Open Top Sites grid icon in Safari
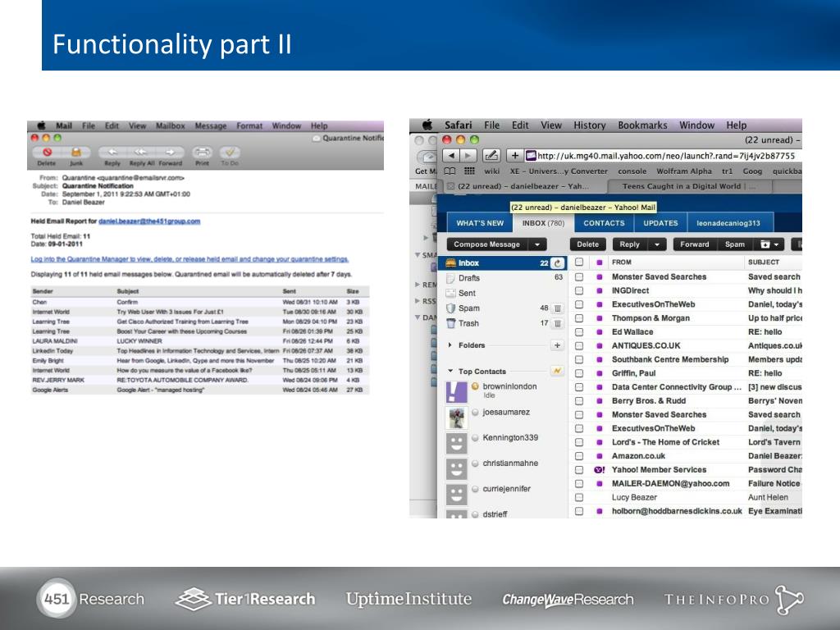 [x=469, y=171]
